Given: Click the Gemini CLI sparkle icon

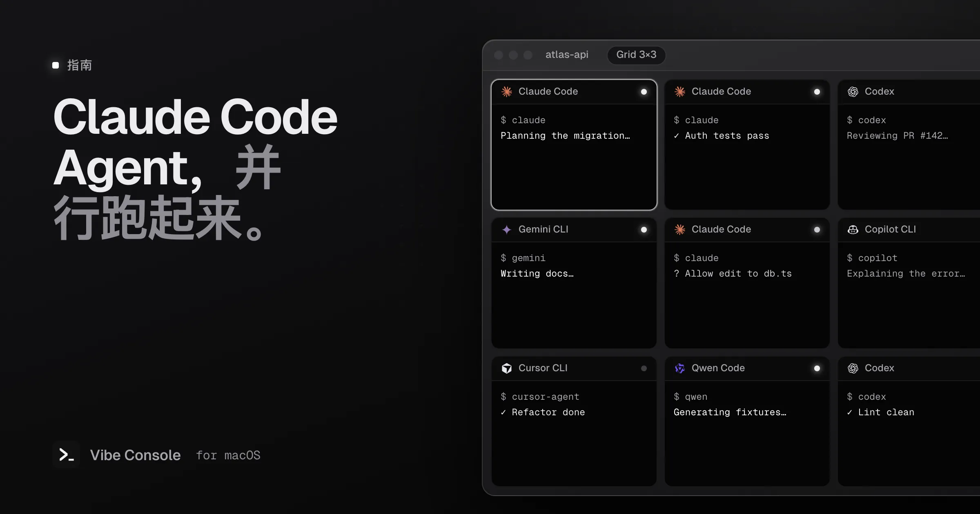Looking at the screenshot, I should [507, 230].
